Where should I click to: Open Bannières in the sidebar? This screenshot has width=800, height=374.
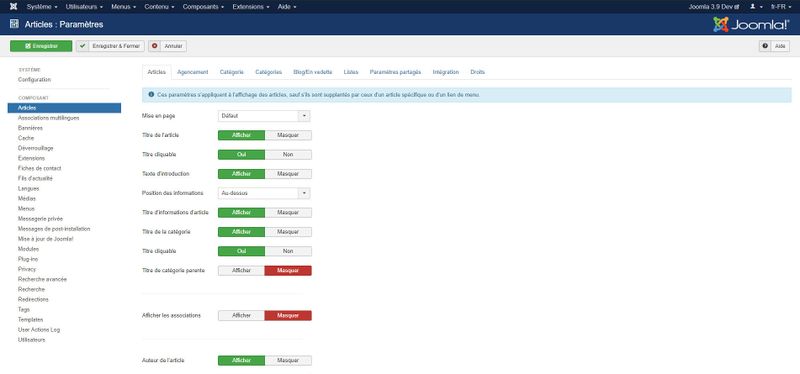pyautogui.click(x=30, y=128)
